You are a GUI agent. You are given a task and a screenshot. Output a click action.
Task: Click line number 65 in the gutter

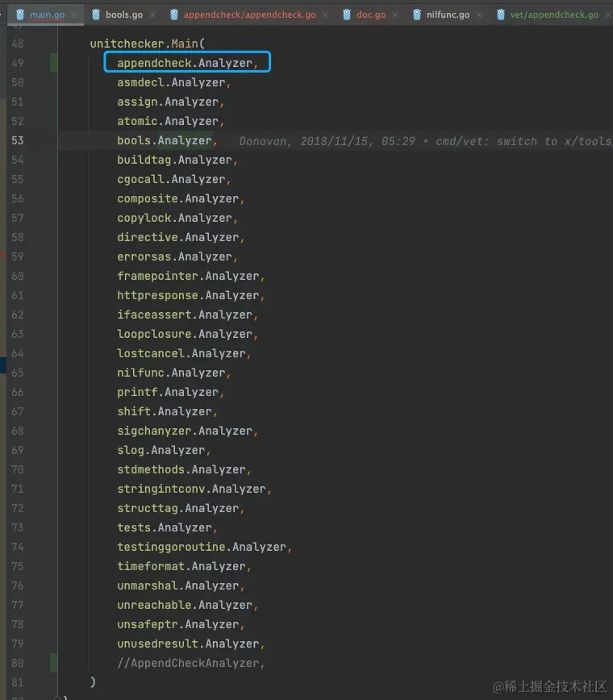point(18,373)
